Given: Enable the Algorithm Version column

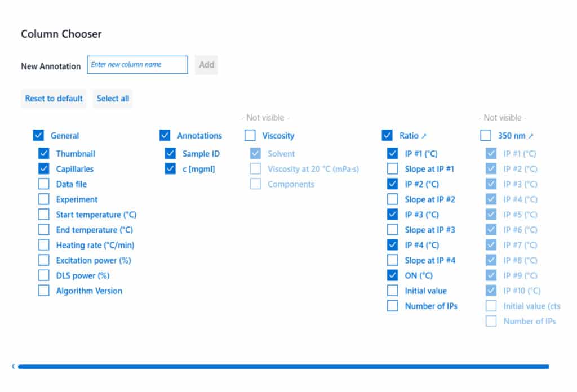Looking at the screenshot, I should [x=43, y=291].
